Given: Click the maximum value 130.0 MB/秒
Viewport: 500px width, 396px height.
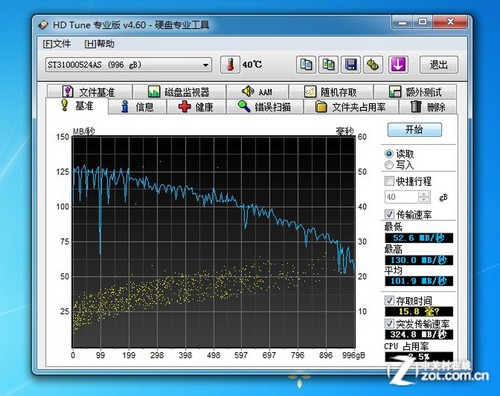Looking at the screenshot, I should [x=419, y=260].
